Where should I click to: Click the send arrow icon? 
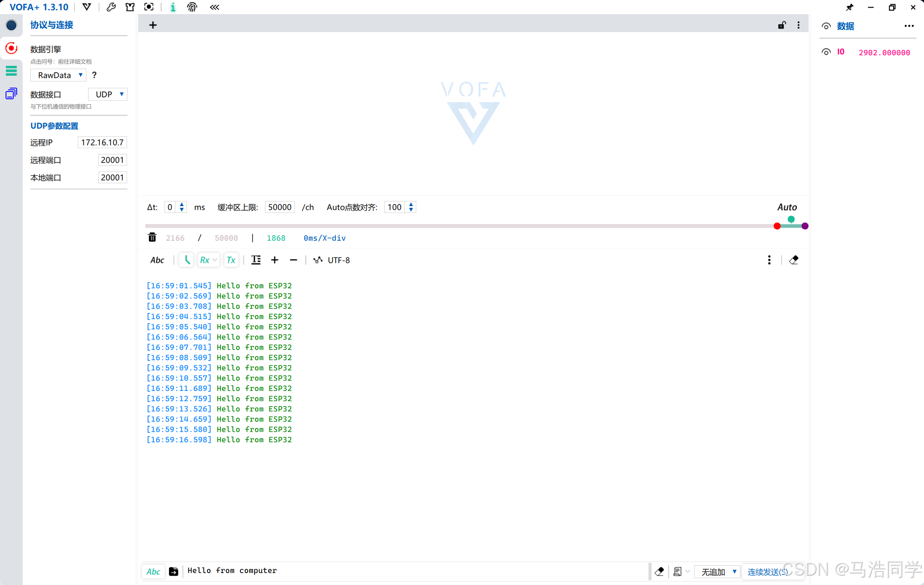point(174,572)
